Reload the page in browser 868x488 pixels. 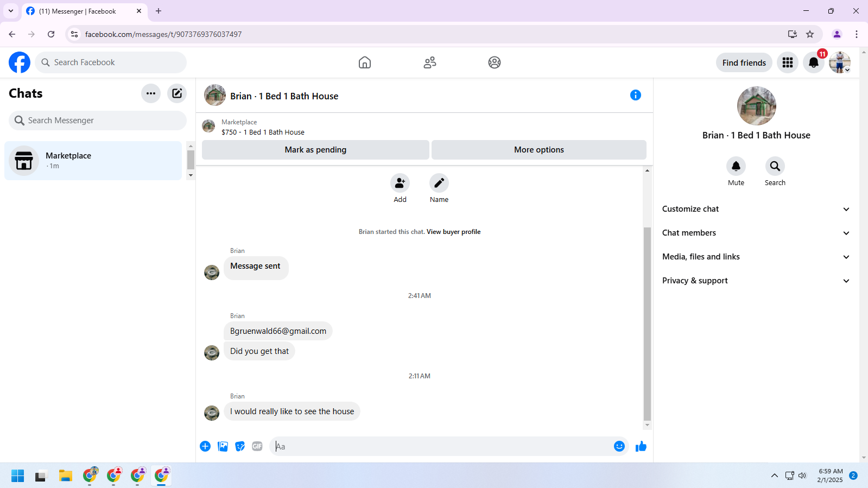51,34
